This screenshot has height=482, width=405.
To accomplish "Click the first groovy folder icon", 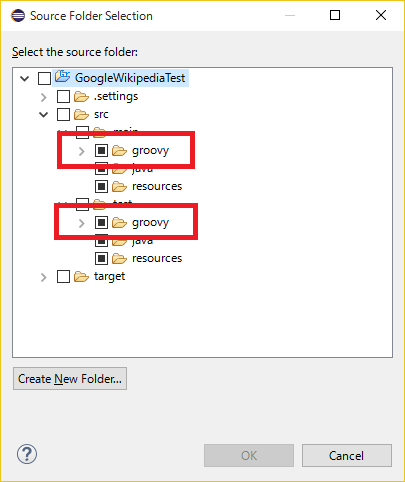I will [x=119, y=151].
